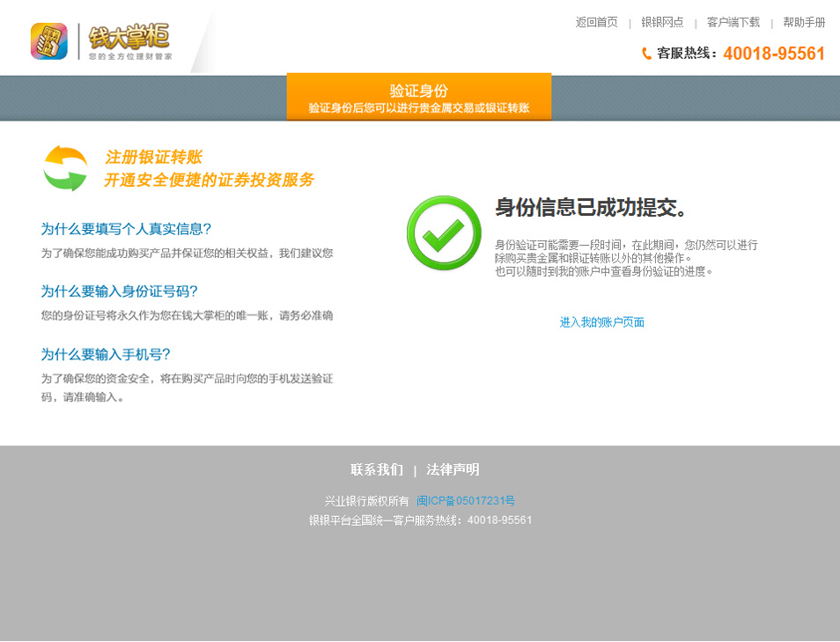Image resolution: width=840 pixels, height=642 pixels.
Task: Click the orange-green transfer arrows icon
Action: coord(65,168)
